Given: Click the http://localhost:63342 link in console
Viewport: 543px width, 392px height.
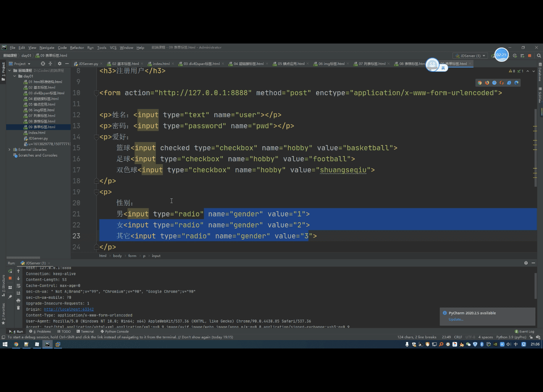Looking at the screenshot, I should pyautogui.click(x=69, y=310).
